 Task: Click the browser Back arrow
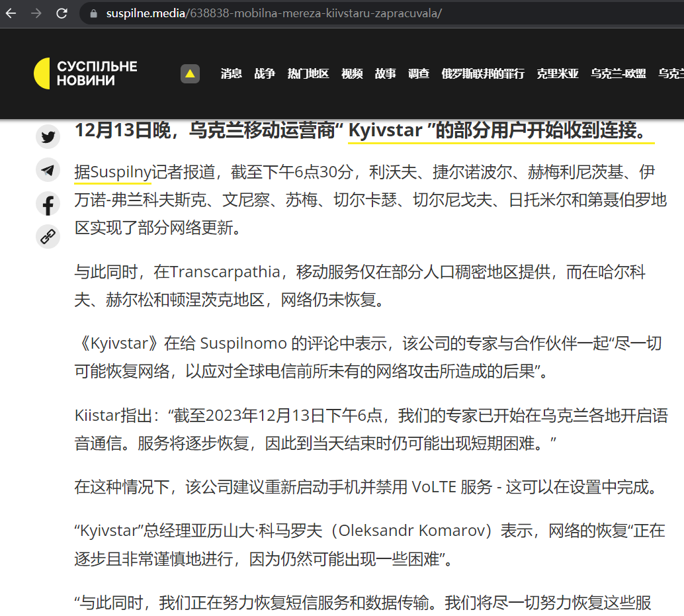click(x=11, y=13)
